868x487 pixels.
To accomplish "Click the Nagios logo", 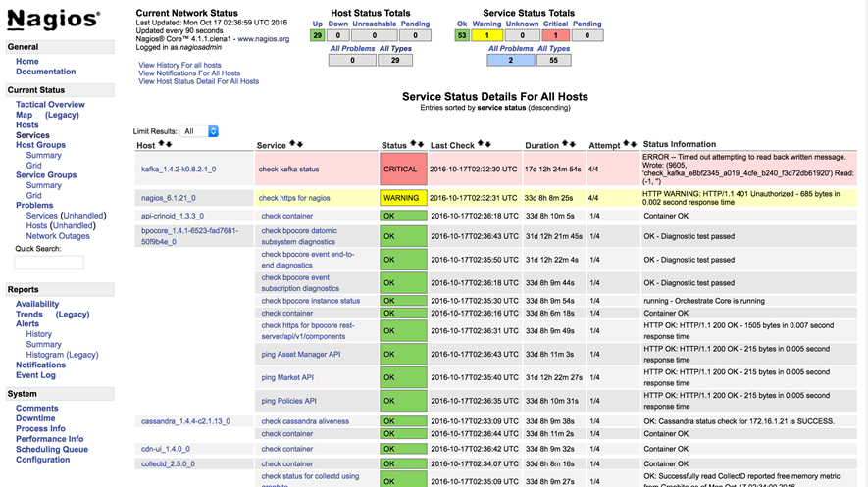I will coord(53,19).
